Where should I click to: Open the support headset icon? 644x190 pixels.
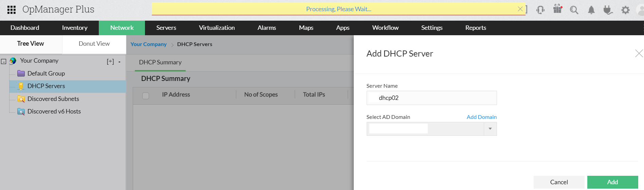click(540, 10)
